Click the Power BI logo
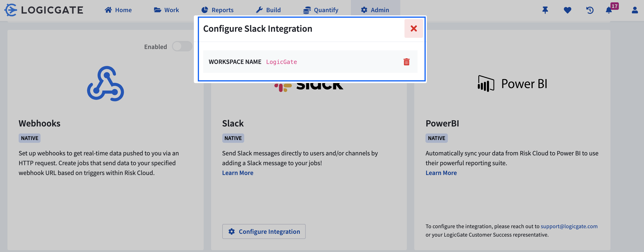644x252 pixels. pos(512,84)
